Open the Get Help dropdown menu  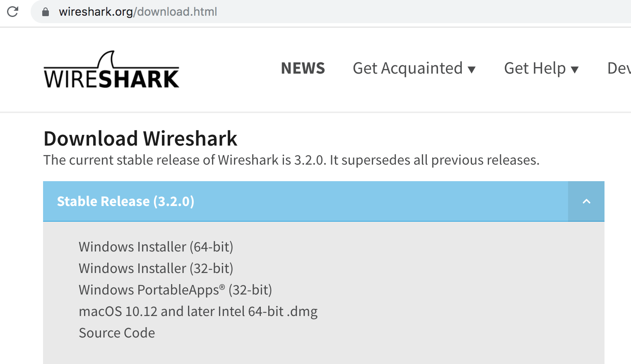click(535, 68)
